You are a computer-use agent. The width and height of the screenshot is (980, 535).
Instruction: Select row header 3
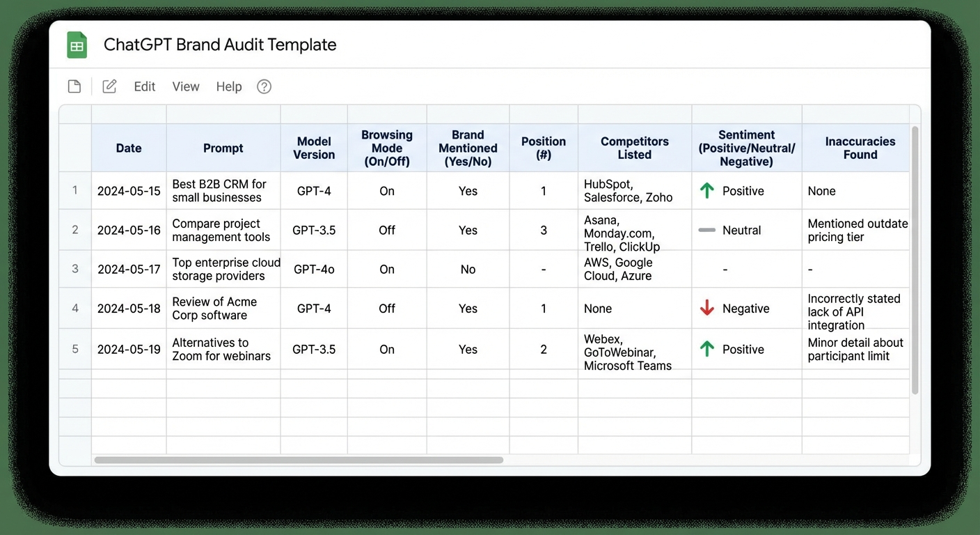coord(74,269)
